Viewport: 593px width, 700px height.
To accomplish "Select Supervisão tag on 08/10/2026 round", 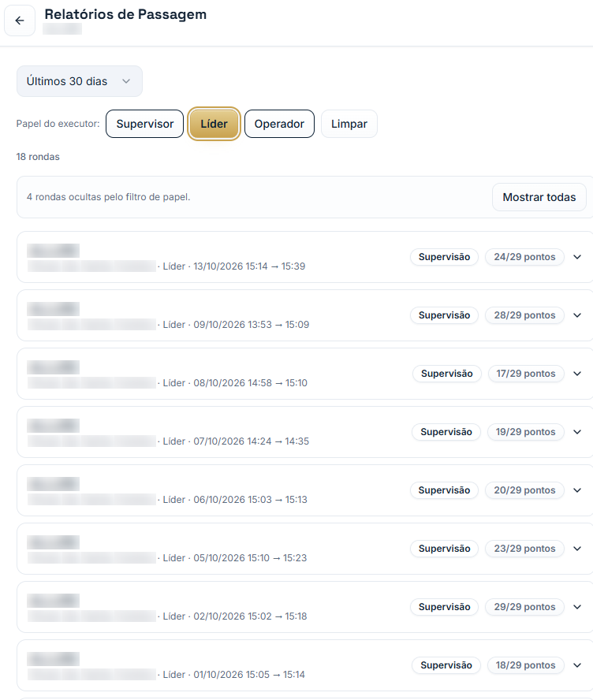I will click(x=447, y=374).
